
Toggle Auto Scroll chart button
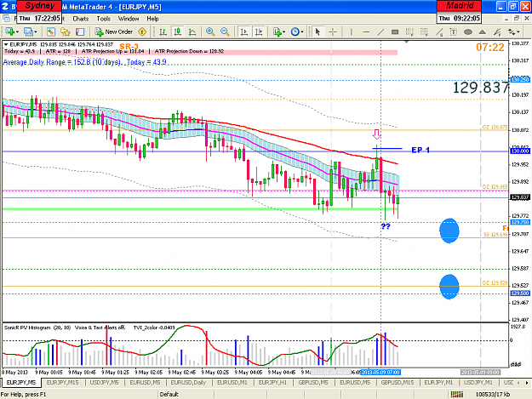pyautogui.click(x=243, y=31)
